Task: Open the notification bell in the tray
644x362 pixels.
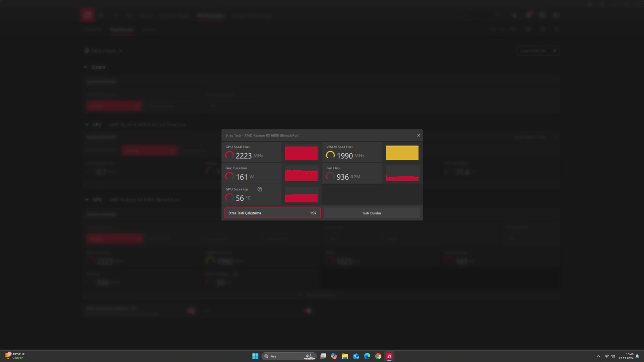Action: pyautogui.click(x=637, y=356)
